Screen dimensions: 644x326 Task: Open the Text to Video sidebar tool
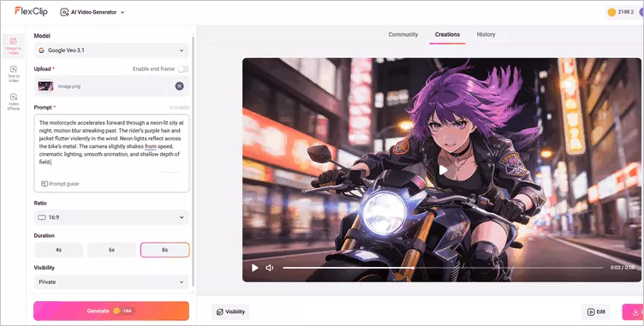tap(13, 74)
